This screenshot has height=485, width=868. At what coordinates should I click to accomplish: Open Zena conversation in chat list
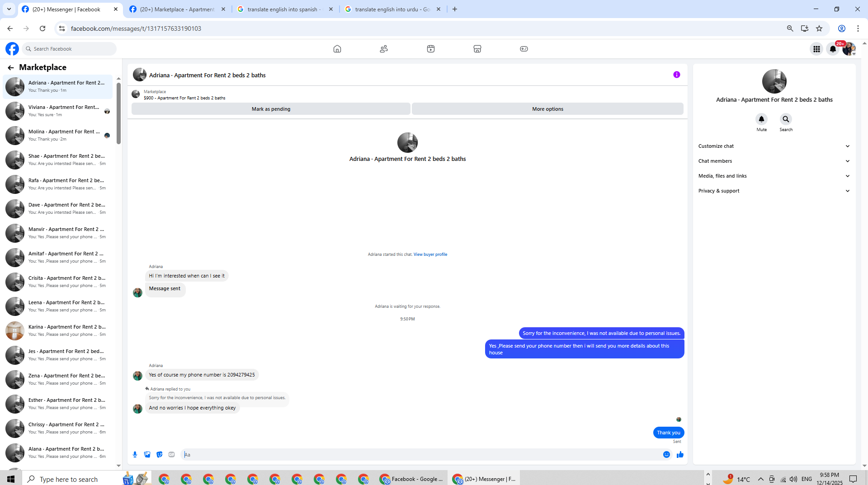point(58,379)
